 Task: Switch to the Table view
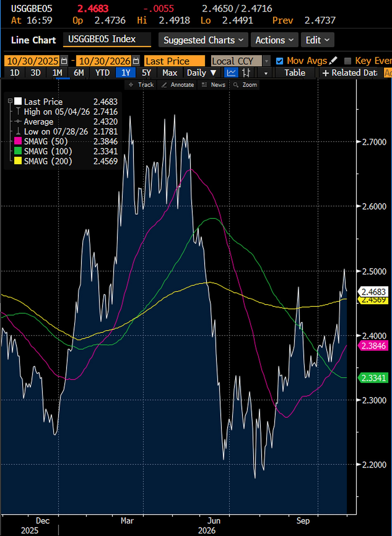click(x=295, y=73)
